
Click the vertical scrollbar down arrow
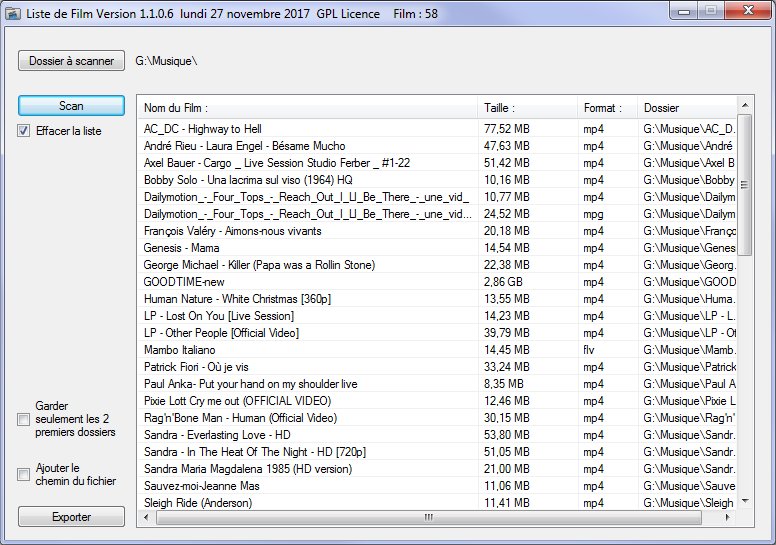coord(745,501)
